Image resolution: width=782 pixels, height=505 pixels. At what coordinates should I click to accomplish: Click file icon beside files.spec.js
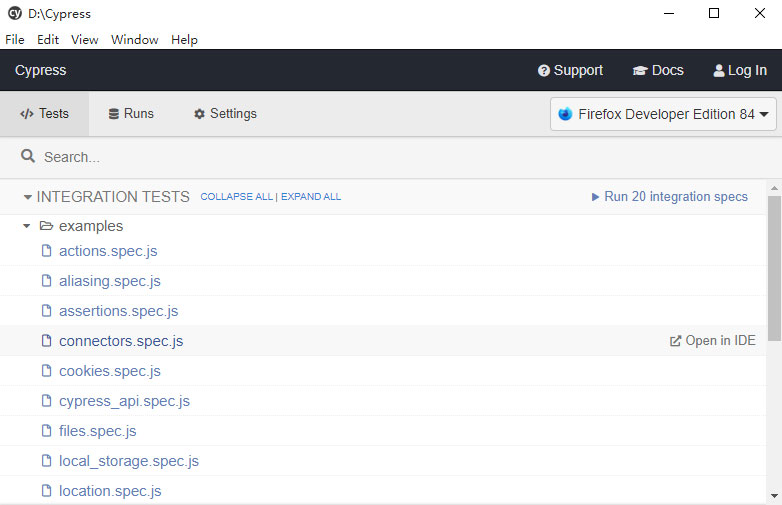[x=46, y=430]
